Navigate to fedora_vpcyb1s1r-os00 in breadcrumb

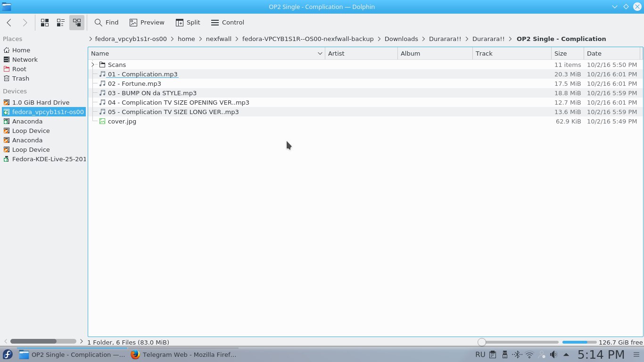click(x=131, y=39)
